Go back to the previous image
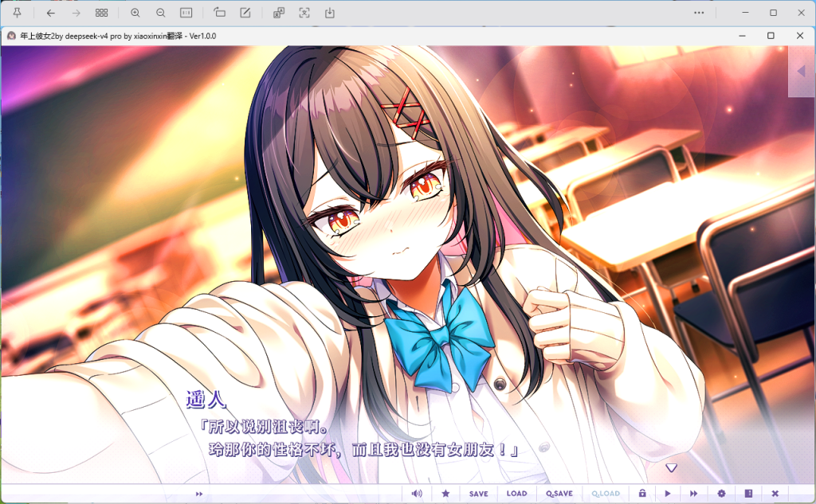The image size is (816, 504). pos(50,13)
